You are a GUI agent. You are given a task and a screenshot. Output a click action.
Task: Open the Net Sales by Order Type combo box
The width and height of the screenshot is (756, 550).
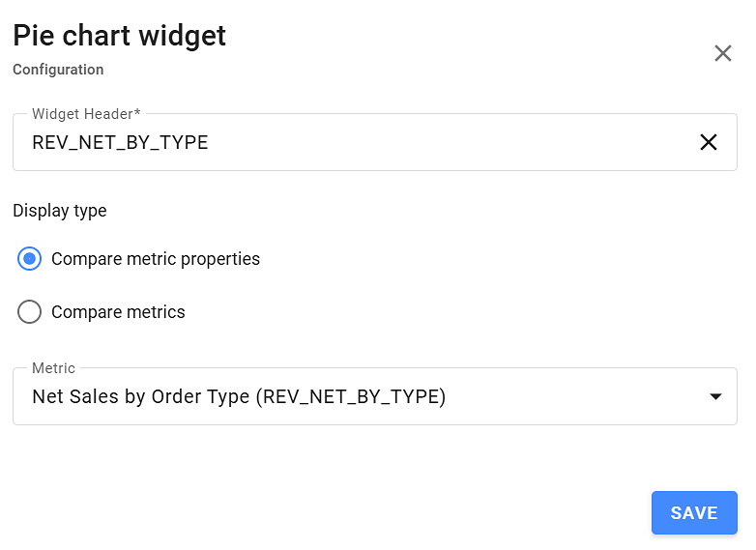pyautogui.click(x=374, y=396)
